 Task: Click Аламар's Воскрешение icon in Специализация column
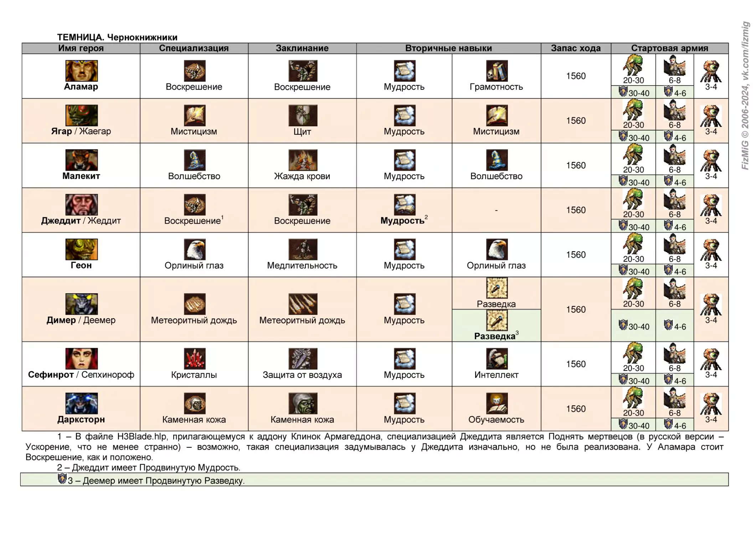pyautogui.click(x=195, y=71)
